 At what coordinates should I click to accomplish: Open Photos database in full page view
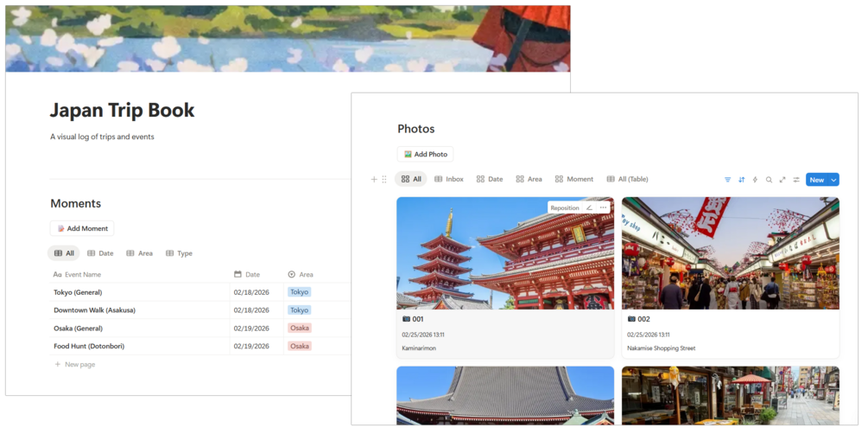point(782,180)
